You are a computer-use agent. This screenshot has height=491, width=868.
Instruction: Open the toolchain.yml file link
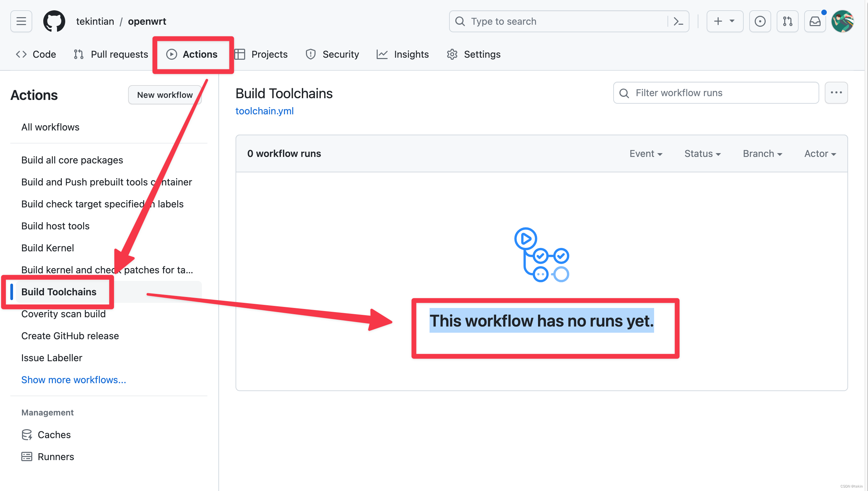pos(264,111)
